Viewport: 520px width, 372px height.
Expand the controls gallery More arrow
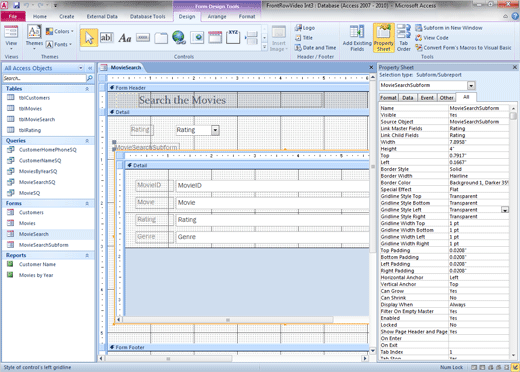[x=265, y=48]
